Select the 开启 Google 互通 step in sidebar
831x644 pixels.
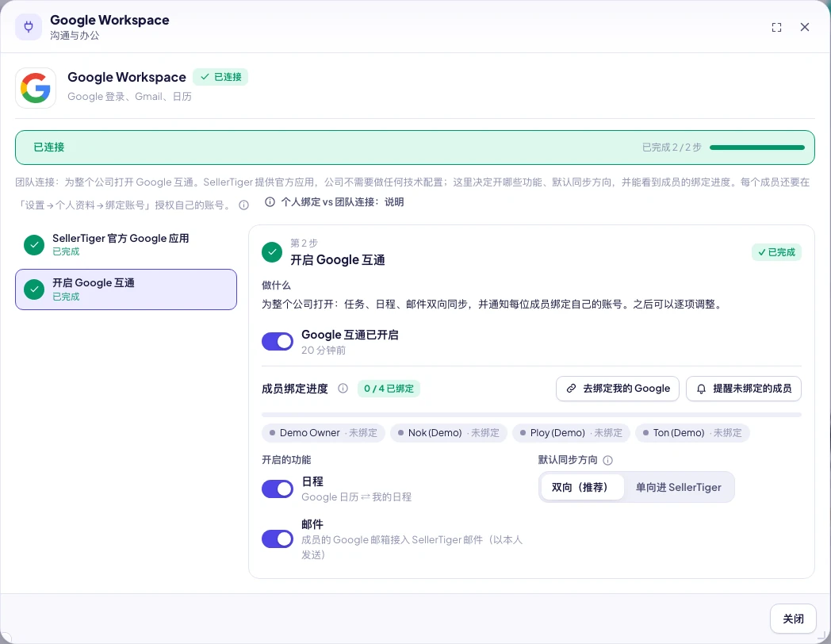coord(126,289)
